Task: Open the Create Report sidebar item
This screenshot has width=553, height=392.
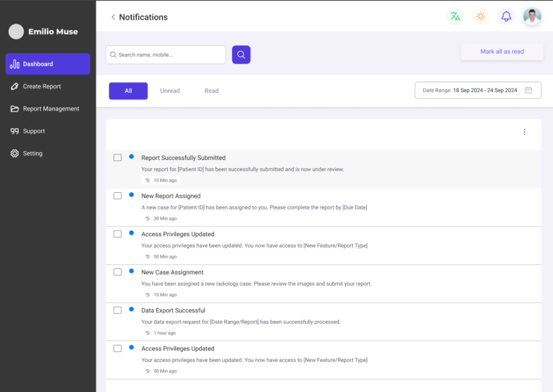Action: (42, 86)
